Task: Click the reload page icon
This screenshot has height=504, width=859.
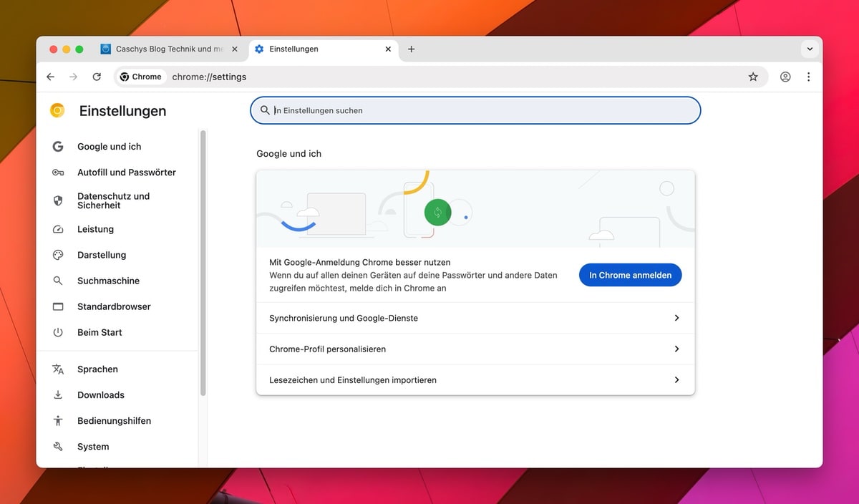Action: pyautogui.click(x=97, y=77)
